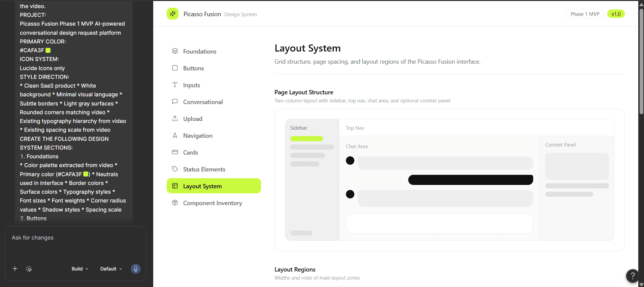Click the Foundations layers icon
Image resolution: width=644 pixels, height=287 pixels.
(x=175, y=51)
